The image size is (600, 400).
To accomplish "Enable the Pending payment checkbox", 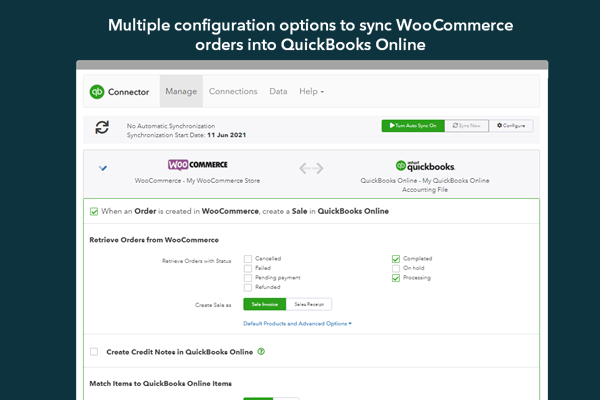I will click(248, 278).
